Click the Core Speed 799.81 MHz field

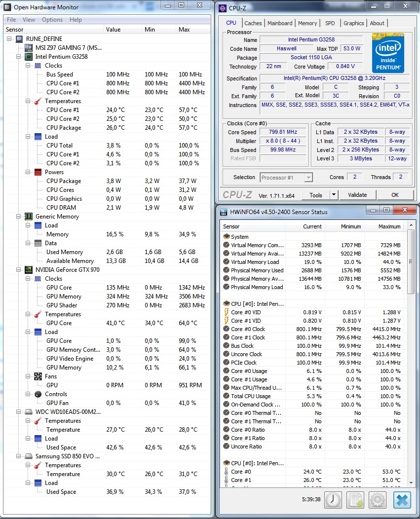(x=283, y=132)
